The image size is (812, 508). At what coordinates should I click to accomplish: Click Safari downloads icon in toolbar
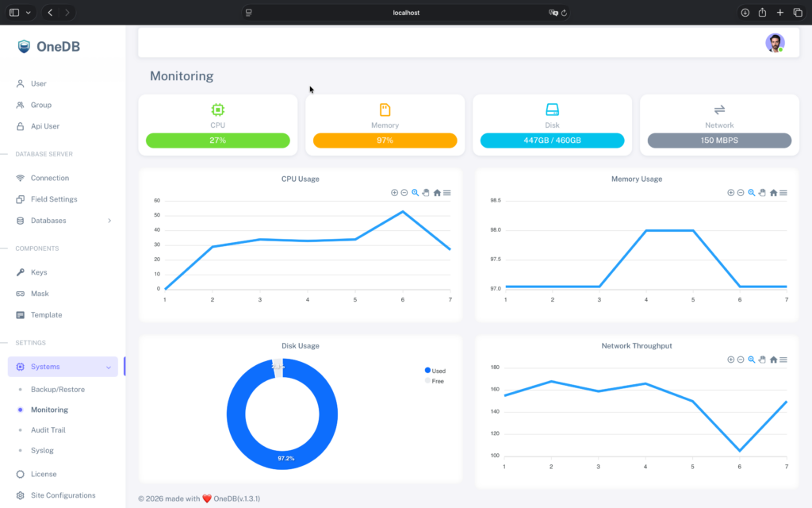pos(745,13)
